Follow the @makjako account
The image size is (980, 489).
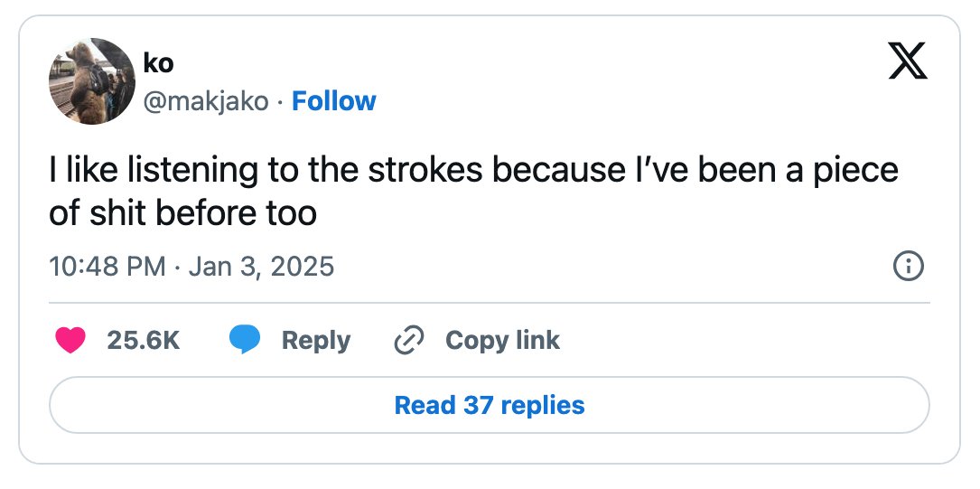334,101
